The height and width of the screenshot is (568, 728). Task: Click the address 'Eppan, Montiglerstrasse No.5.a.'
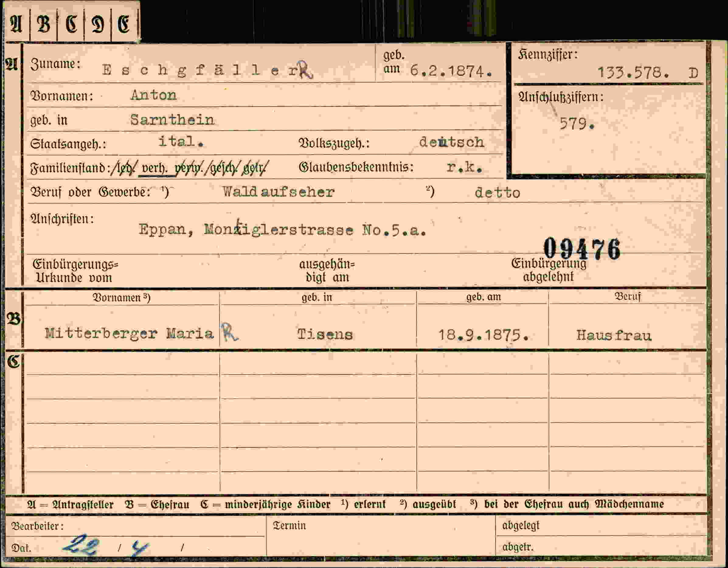pyautogui.click(x=283, y=229)
